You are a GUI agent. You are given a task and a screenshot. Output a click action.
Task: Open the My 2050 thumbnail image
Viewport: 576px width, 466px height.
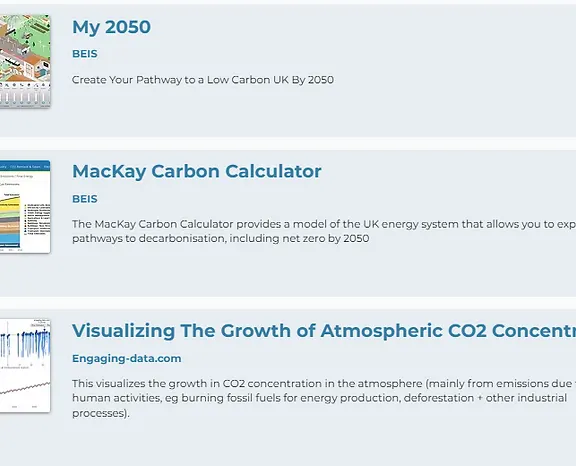pyautogui.click(x=25, y=61)
